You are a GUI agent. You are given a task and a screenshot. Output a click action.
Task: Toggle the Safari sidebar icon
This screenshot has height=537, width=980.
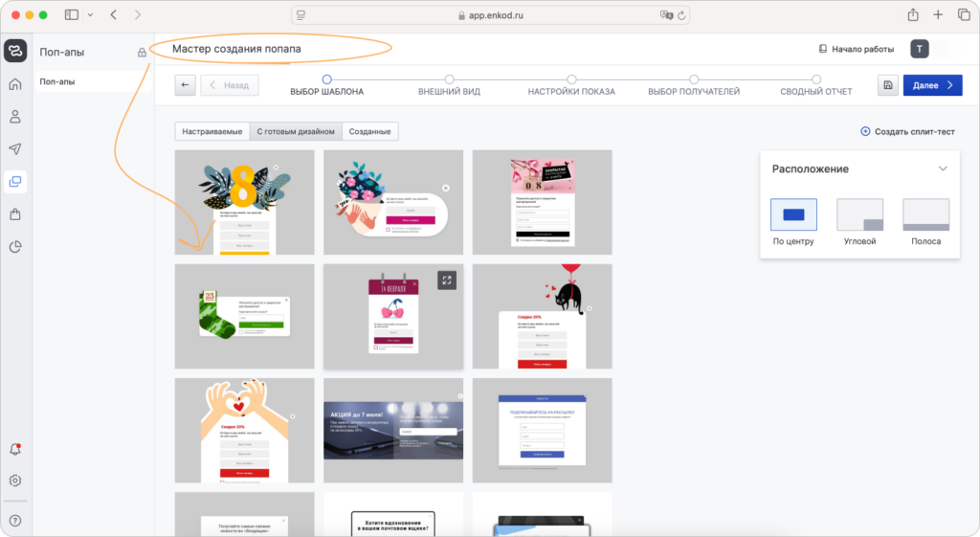[72, 14]
